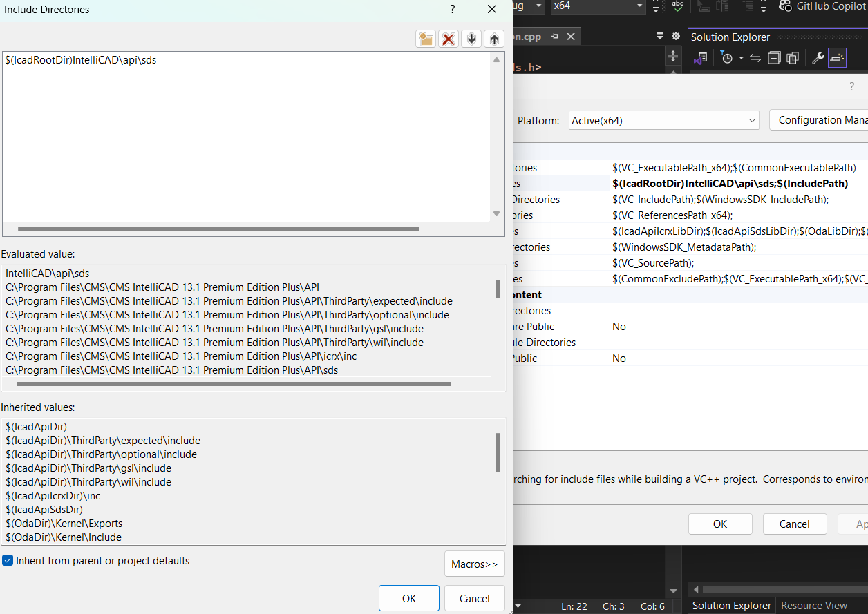Switch between solution and folder views
868x614 pixels.
tap(700, 59)
